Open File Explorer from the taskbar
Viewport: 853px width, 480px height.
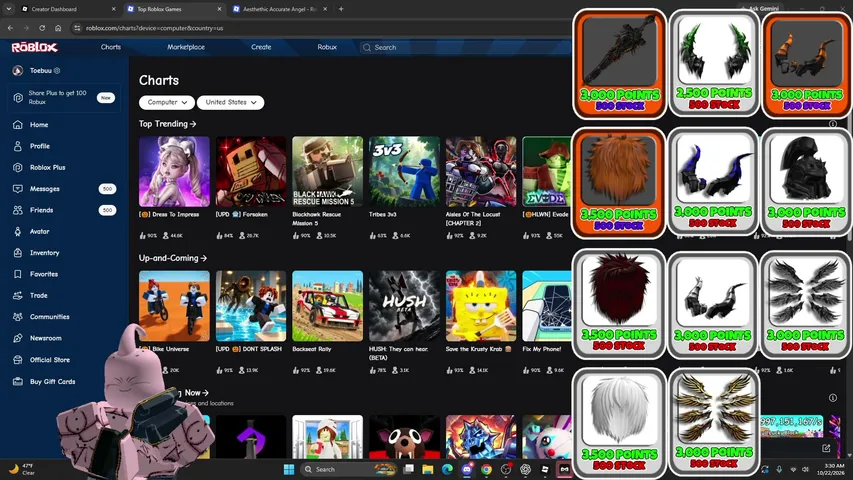click(x=428, y=469)
